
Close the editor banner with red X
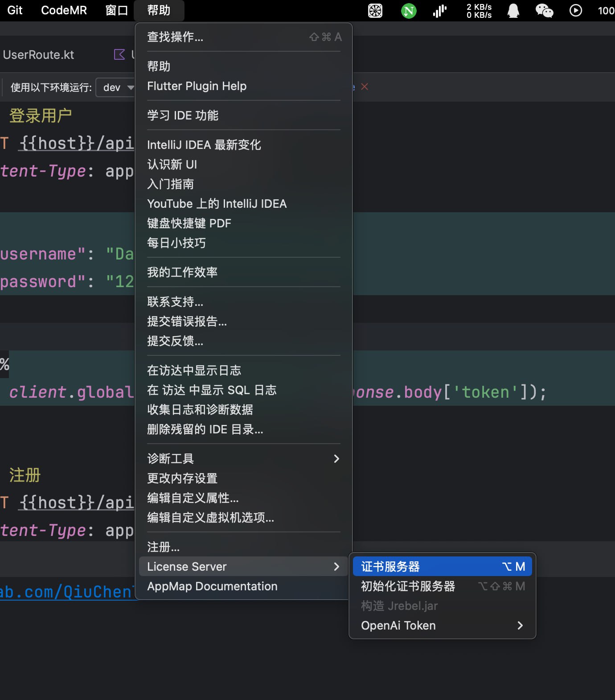(365, 86)
